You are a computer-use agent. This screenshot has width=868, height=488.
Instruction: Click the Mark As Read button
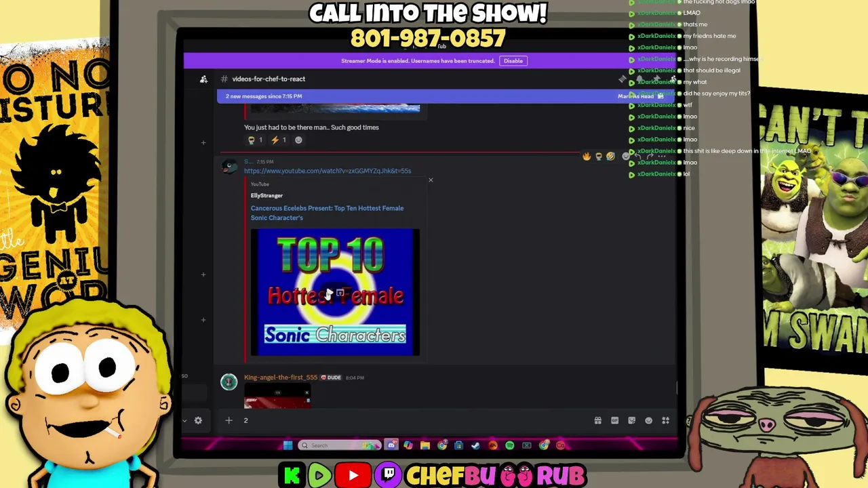tap(641, 96)
